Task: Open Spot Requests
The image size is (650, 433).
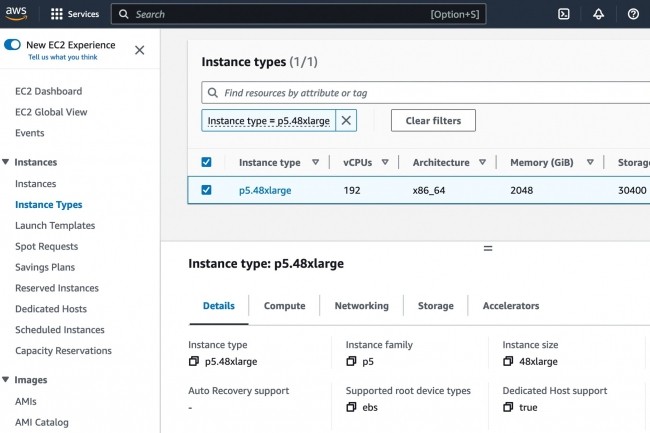Action: click(46, 246)
